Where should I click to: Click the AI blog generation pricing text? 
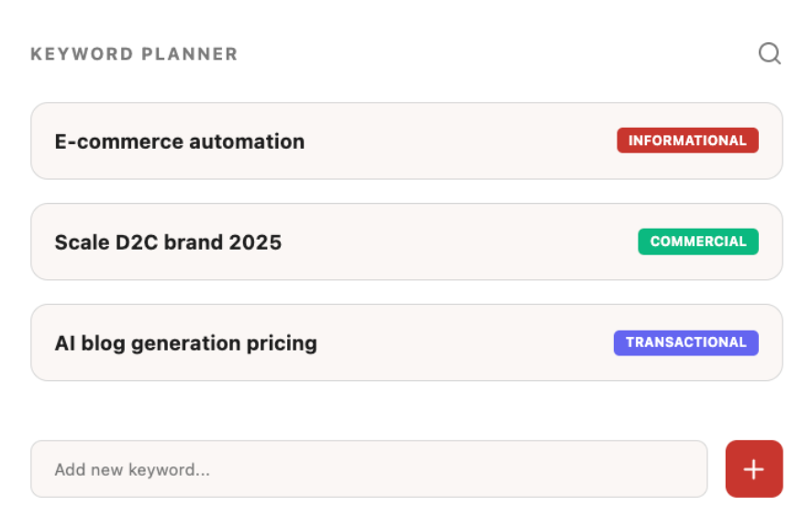click(186, 343)
